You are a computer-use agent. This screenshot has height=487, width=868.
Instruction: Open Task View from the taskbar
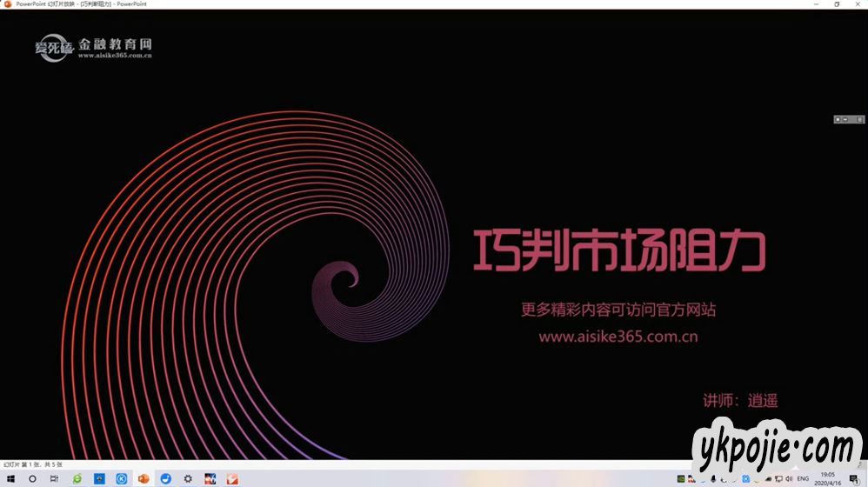tap(54, 478)
